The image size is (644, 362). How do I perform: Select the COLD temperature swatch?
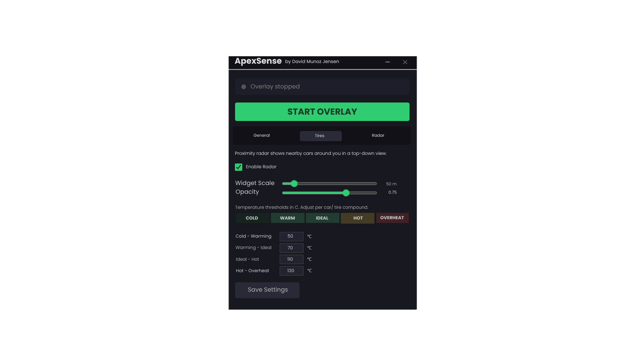(x=252, y=218)
